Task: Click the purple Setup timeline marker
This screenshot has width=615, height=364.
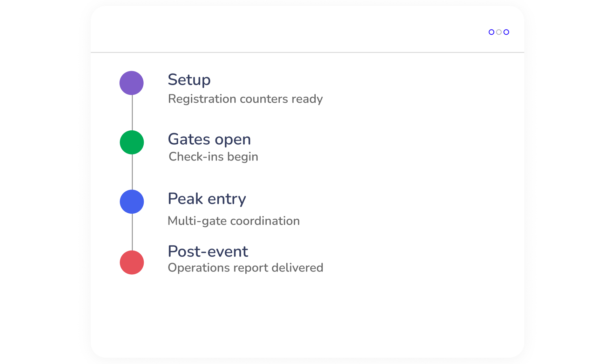Action: pos(131,83)
